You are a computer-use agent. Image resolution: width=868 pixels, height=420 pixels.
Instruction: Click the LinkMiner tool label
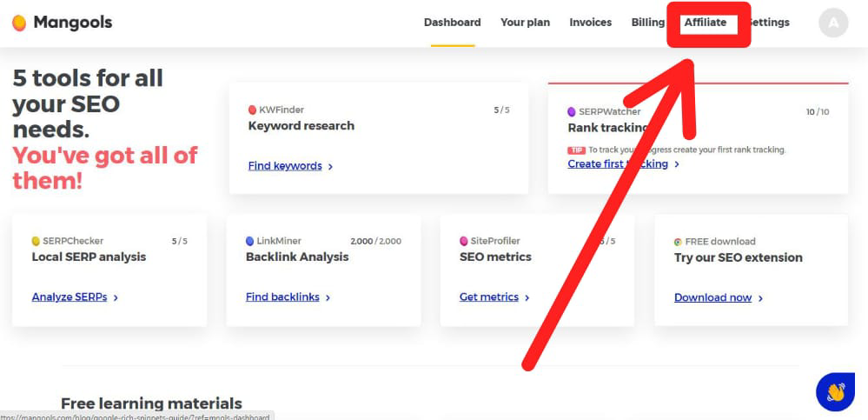pyautogui.click(x=279, y=241)
